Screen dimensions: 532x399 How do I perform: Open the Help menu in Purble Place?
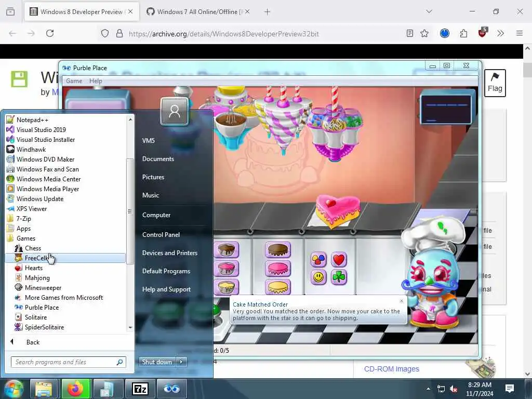(96, 81)
